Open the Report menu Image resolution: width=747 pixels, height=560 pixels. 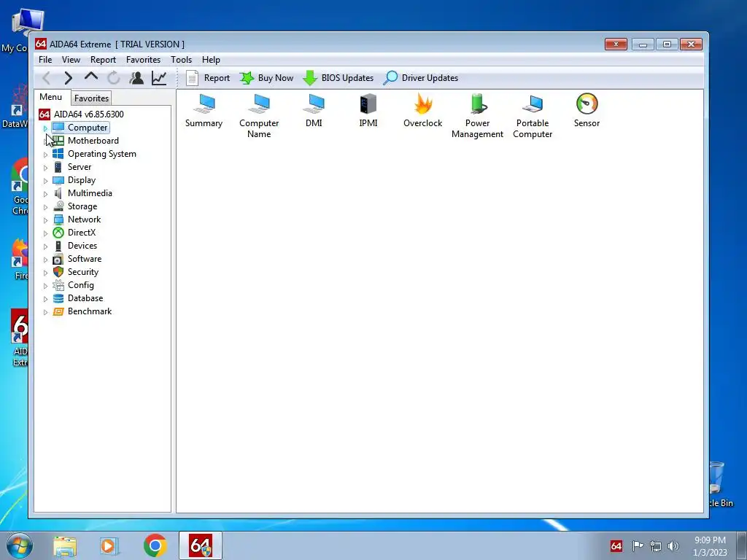[103, 60]
